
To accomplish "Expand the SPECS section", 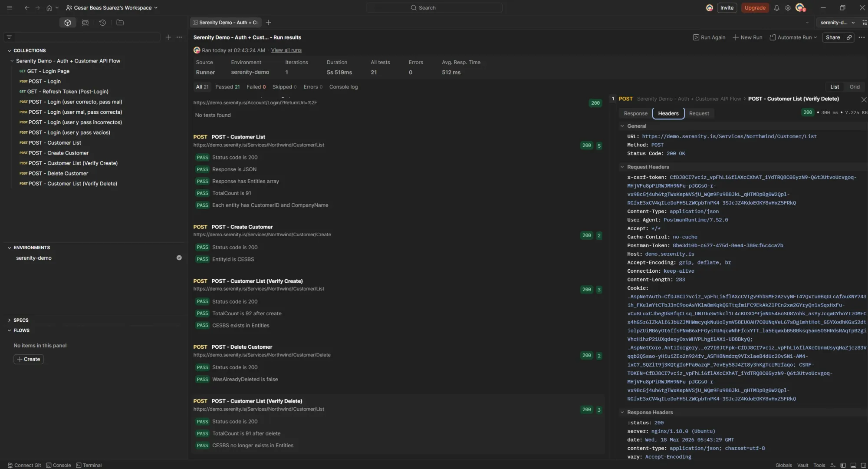I will point(9,320).
